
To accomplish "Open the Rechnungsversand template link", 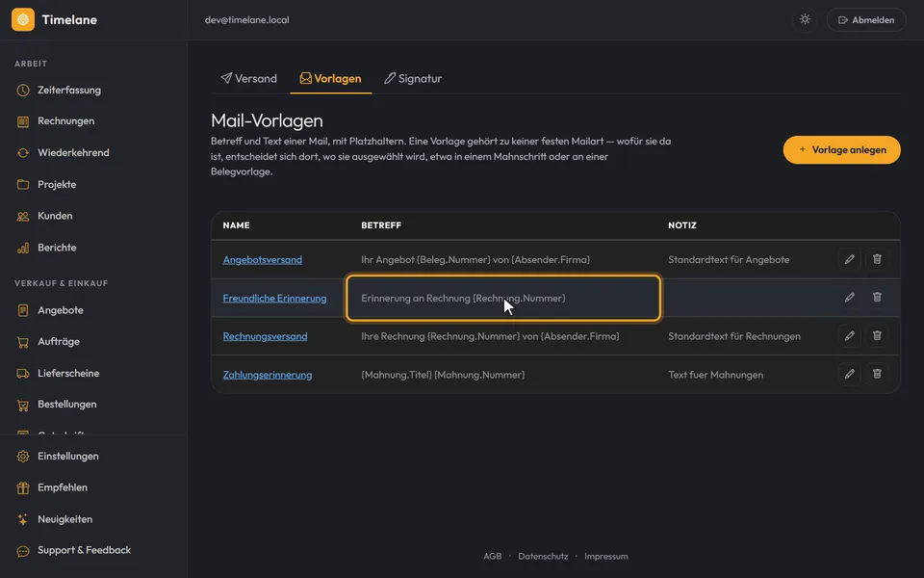I will pyautogui.click(x=266, y=336).
